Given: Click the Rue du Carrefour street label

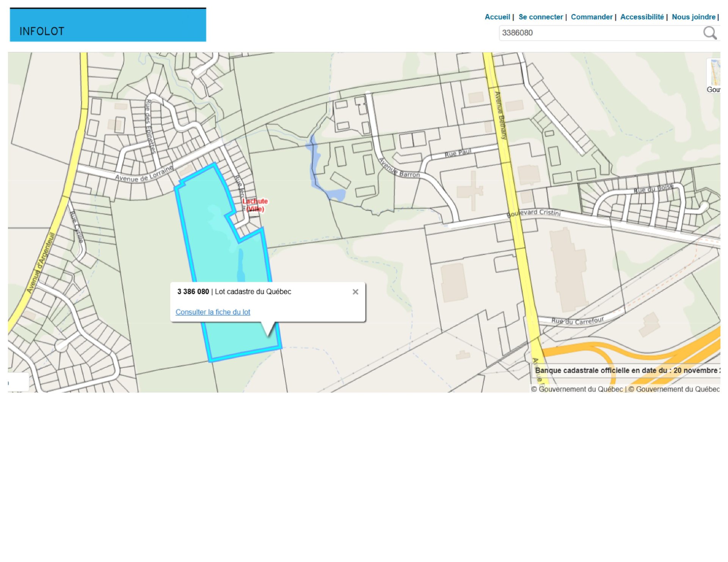Looking at the screenshot, I should (577, 321).
